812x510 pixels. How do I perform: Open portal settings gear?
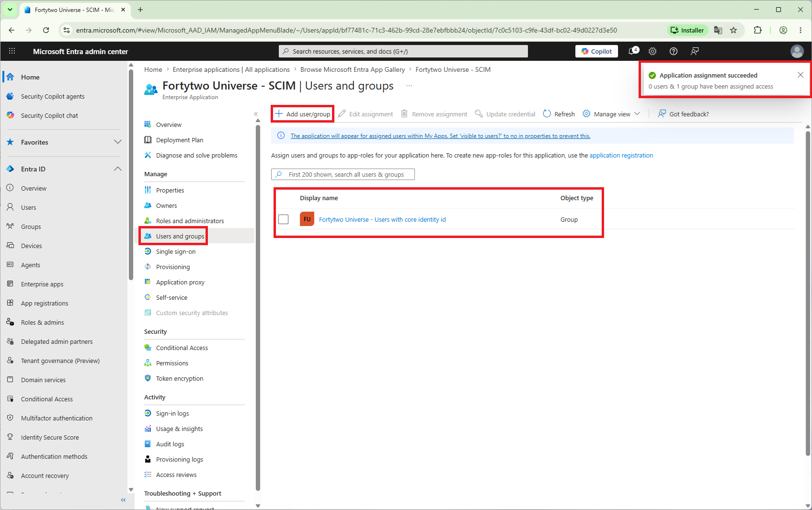pos(652,51)
